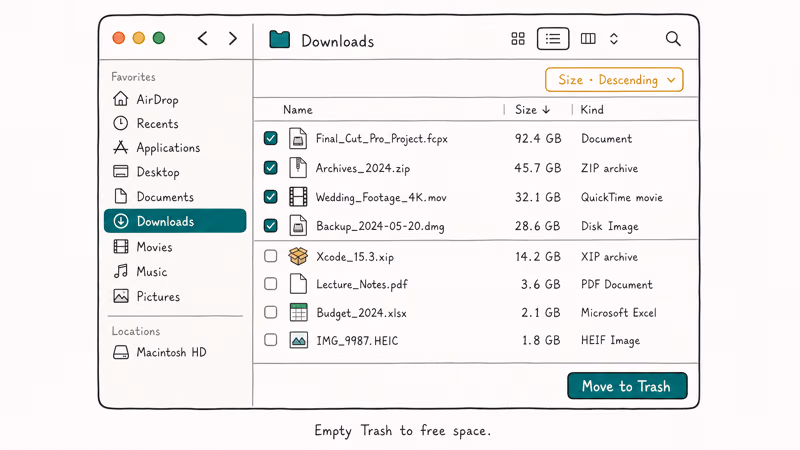
Task: Sort by the Size column header
Action: click(532, 110)
